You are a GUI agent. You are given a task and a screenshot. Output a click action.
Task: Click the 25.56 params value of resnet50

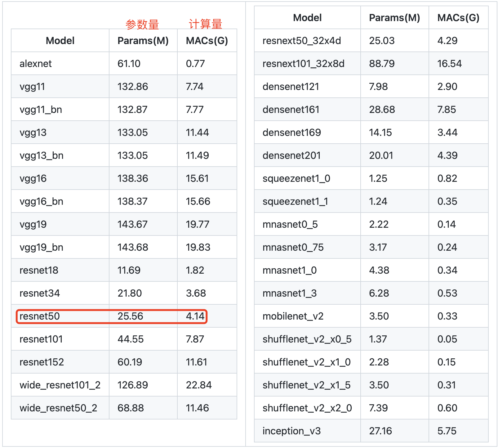[130, 316]
